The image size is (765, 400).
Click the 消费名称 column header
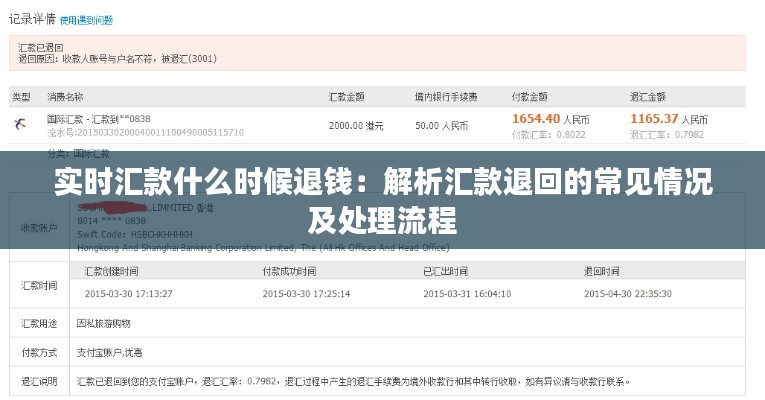point(66,97)
